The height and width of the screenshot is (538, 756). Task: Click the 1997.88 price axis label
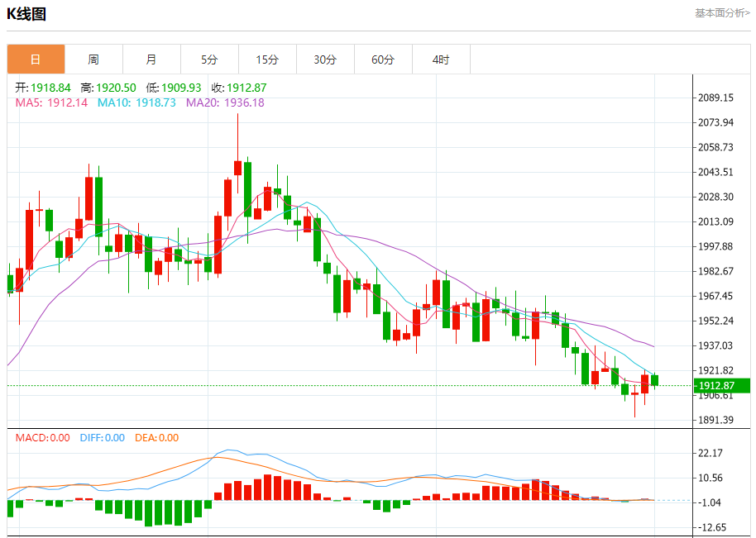click(715, 246)
